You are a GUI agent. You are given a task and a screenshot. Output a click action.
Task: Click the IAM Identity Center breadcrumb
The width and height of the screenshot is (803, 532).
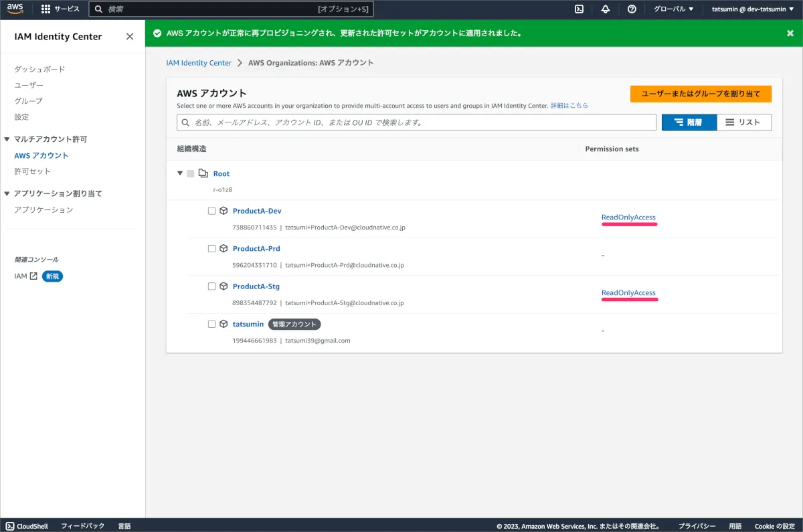pos(199,63)
